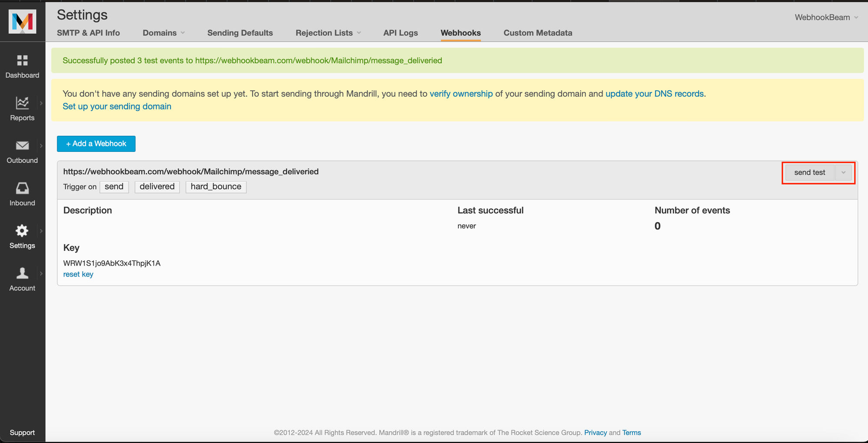This screenshot has height=443, width=868.
Task: Open the Sending Defaults tab
Action: click(x=240, y=33)
